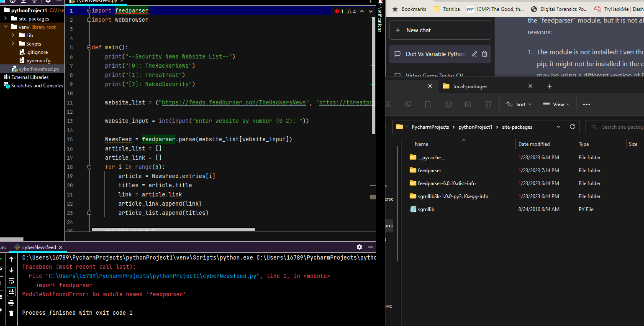Click the refresh icon in File Explorer address bar
644x326 pixels.
[x=572, y=127]
